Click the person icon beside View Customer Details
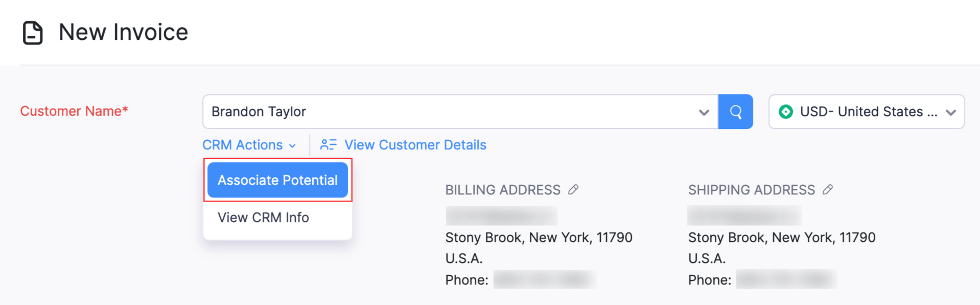The width and height of the screenshot is (980, 305). pyautogui.click(x=329, y=144)
